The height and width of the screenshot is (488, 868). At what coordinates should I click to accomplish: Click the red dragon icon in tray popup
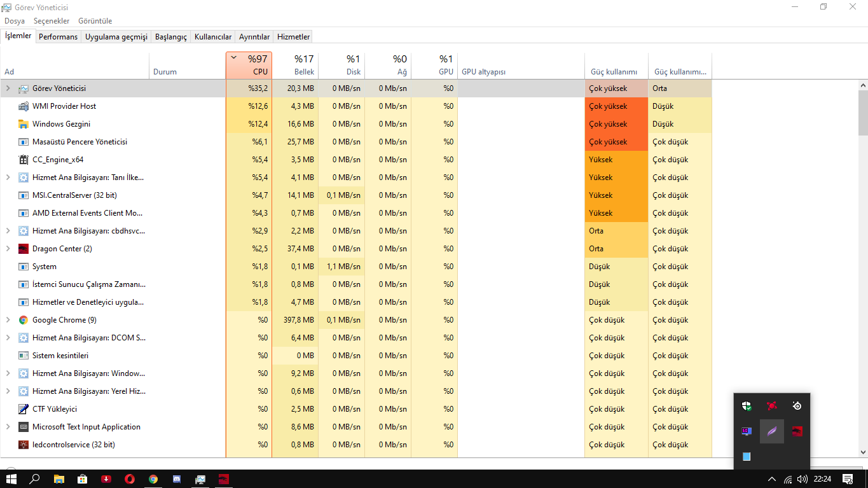[x=797, y=431]
